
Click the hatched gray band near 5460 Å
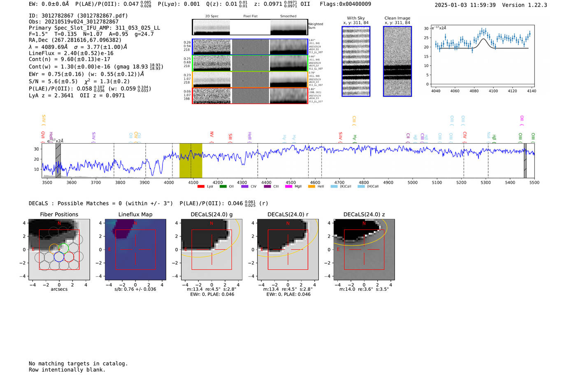[525, 160]
